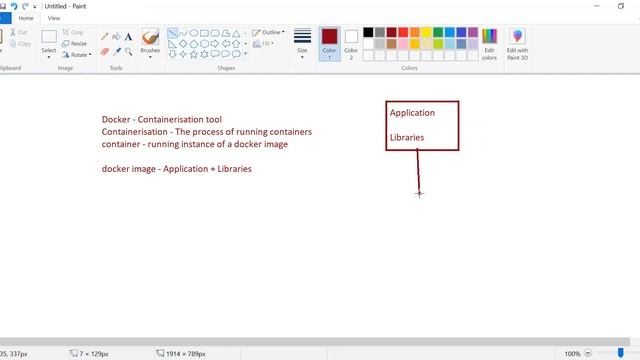
Task: Choose the Oval shape
Action: [193, 33]
